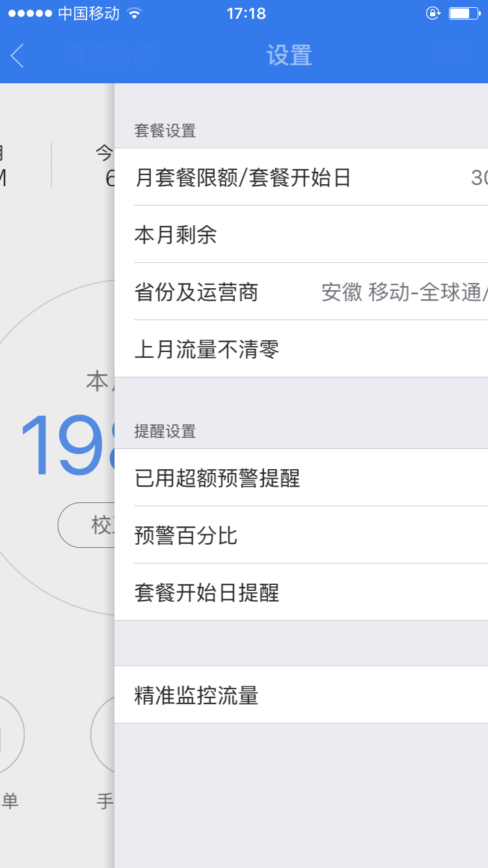Tap the orientation lock icon in status bar

click(x=433, y=12)
